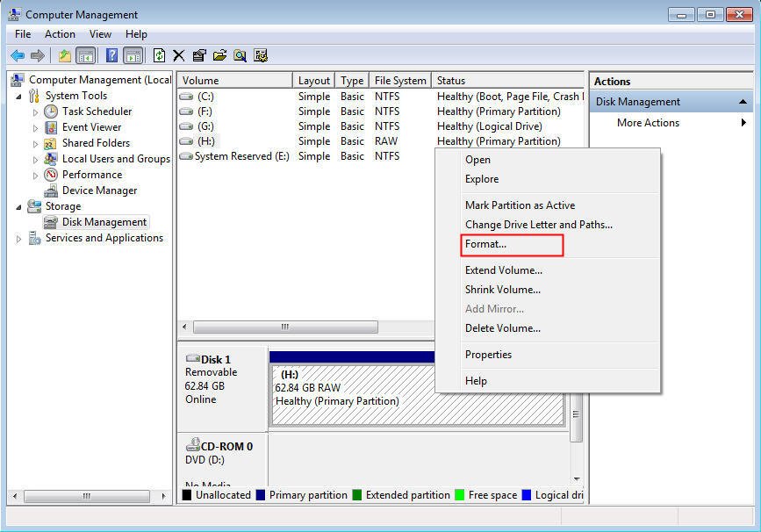761x532 pixels.
Task: Click Computer Management (Local) root node
Action: (x=100, y=80)
